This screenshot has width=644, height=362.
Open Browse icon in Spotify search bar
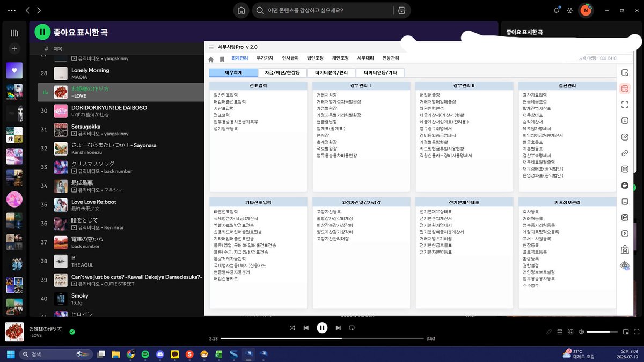pos(400,10)
